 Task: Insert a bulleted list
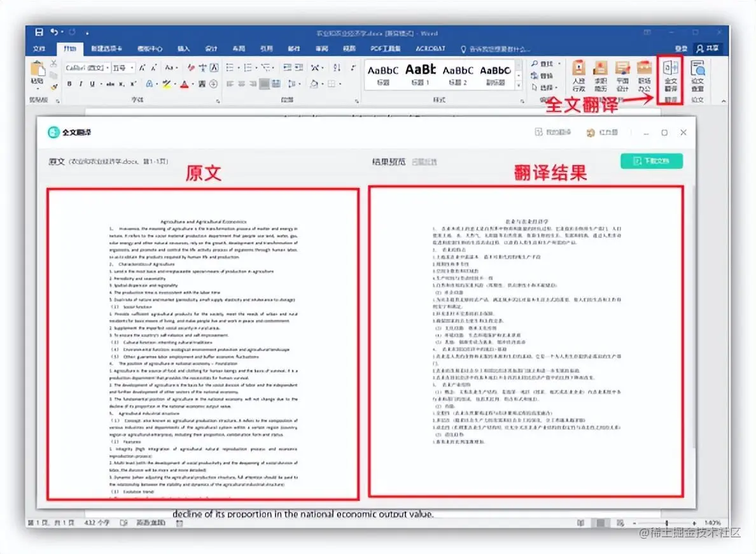[230, 67]
